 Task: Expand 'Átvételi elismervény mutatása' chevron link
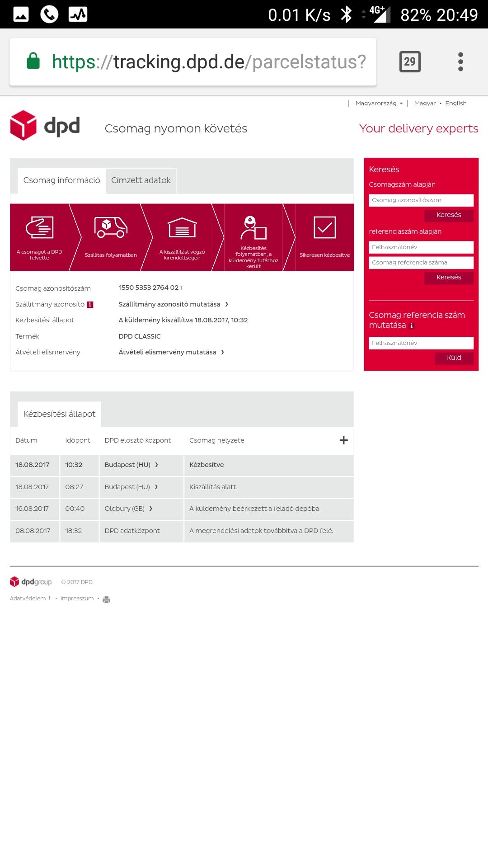tap(171, 352)
